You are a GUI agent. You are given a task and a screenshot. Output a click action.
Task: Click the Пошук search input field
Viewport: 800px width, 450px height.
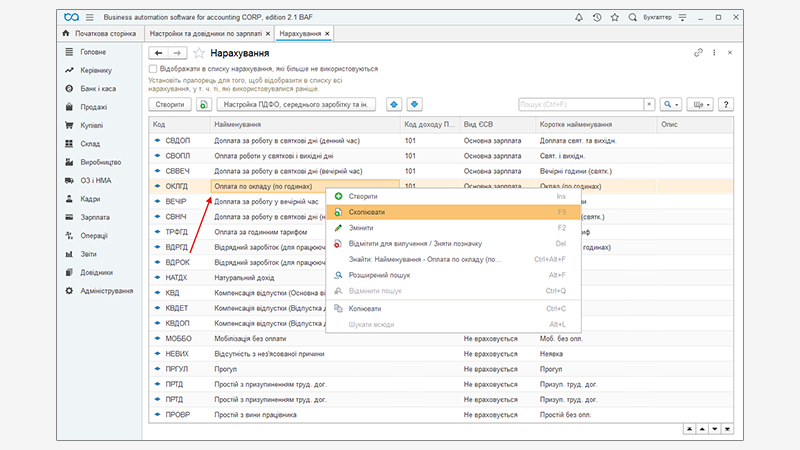pos(580,104)
